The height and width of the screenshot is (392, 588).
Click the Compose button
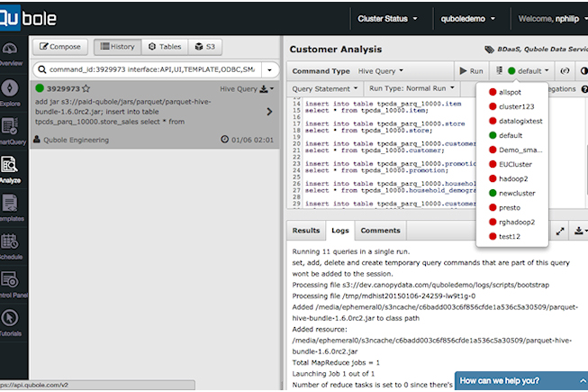[x=60, y=46]
